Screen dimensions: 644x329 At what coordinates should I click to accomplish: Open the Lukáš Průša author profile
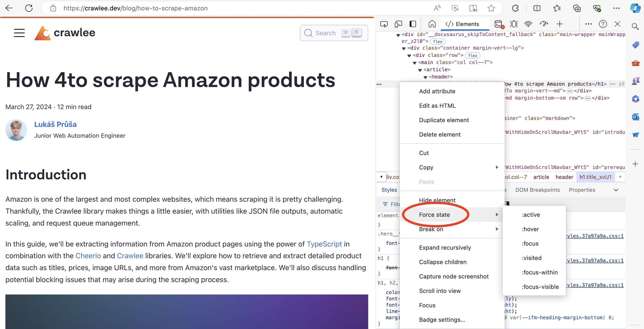(55, 124)
